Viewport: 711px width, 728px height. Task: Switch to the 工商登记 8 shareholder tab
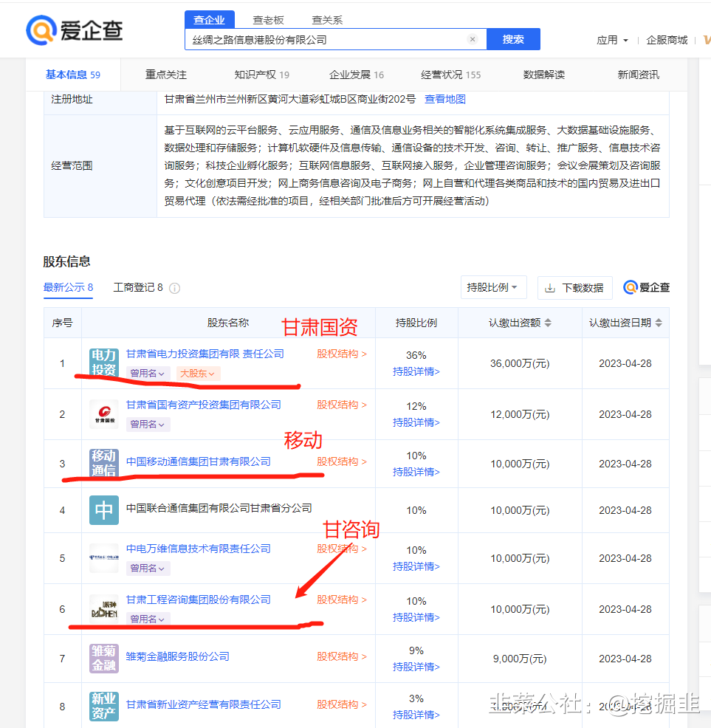coord(138,287)
